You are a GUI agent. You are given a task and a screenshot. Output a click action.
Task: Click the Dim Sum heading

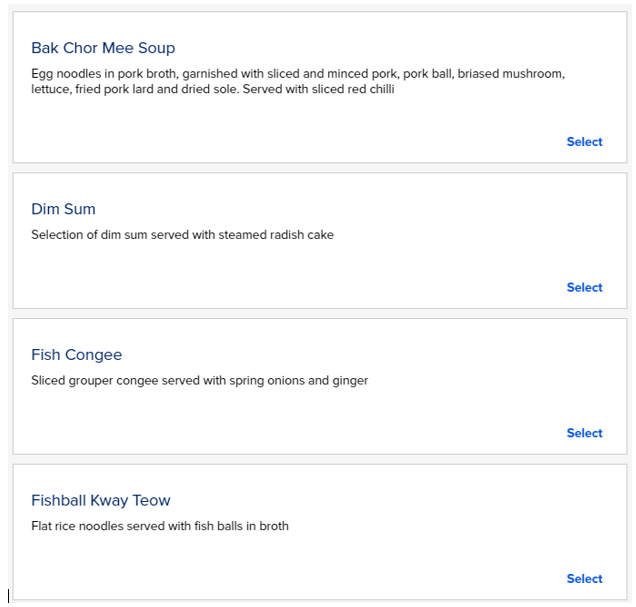point(63,209)
